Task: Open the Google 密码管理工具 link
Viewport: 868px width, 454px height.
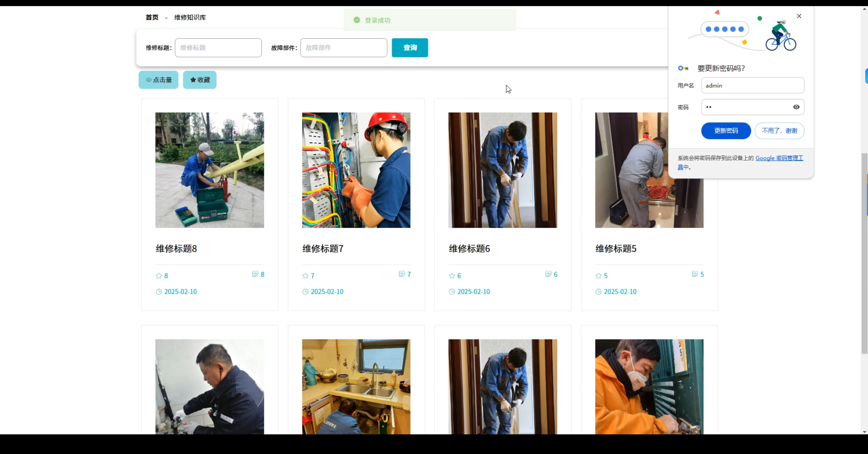Action: click(779, 158)
